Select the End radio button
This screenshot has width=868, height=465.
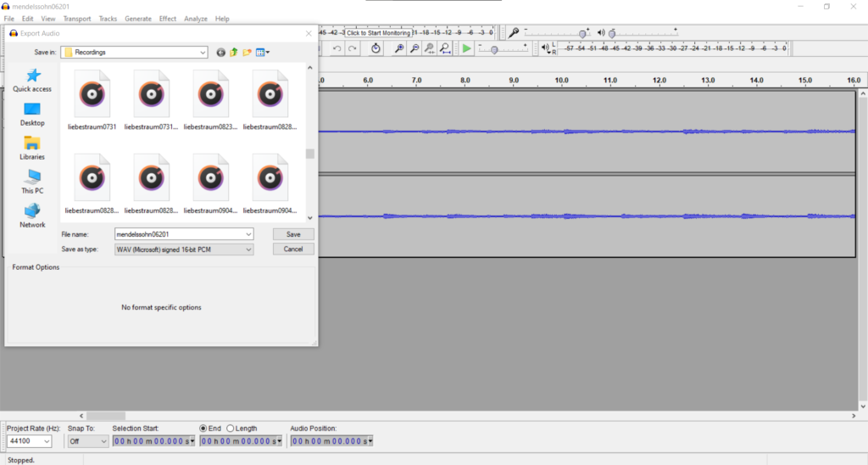(x=203, y=429)
